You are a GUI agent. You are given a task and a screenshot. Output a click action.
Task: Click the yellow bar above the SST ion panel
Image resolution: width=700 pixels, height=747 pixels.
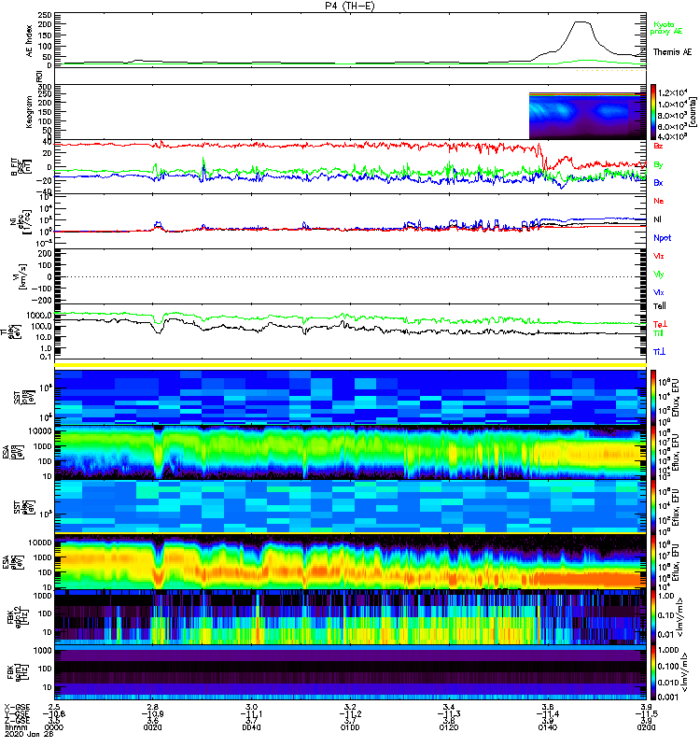[x=350, y=365]
